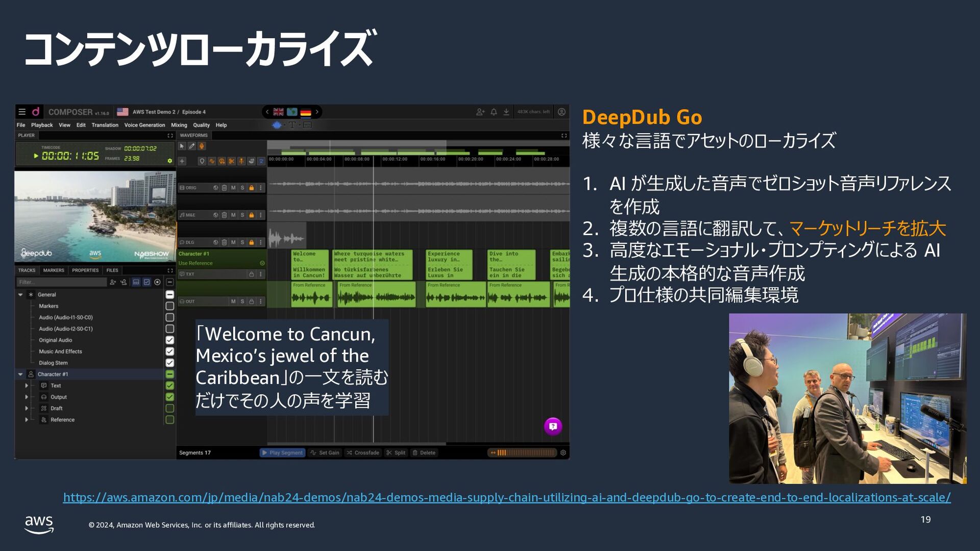
Task: Click the Set Gain button
Action: click(x=325, y=453)
